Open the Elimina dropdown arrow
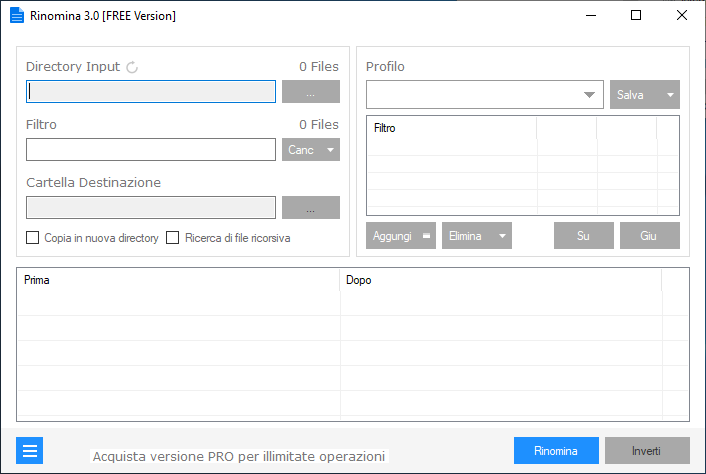The image size is (706, 474). 502,235
